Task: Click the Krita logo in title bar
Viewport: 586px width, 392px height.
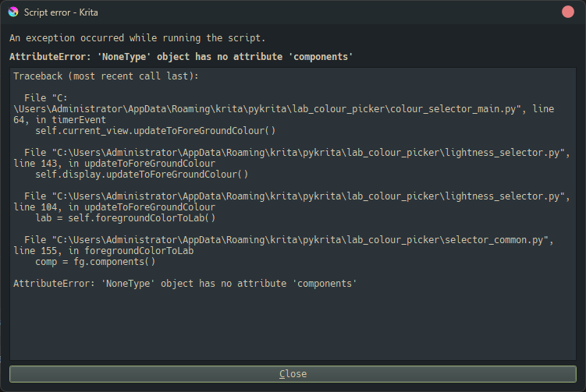Action: pos(12,12)
